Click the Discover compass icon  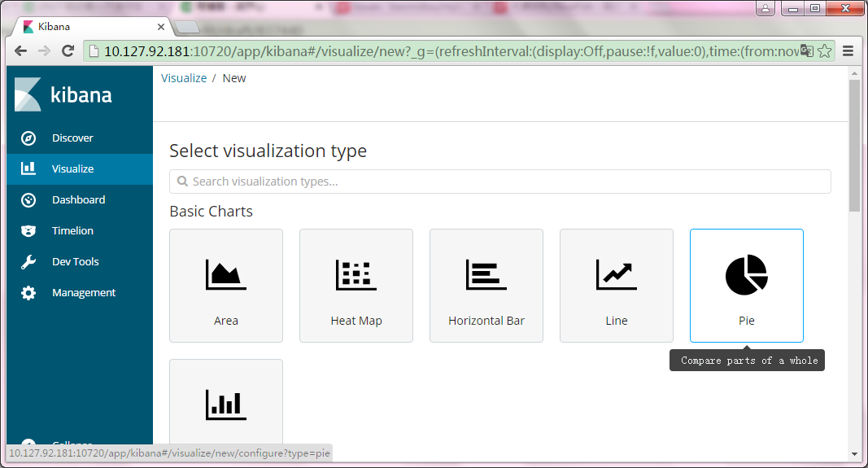tap(28, 138)
